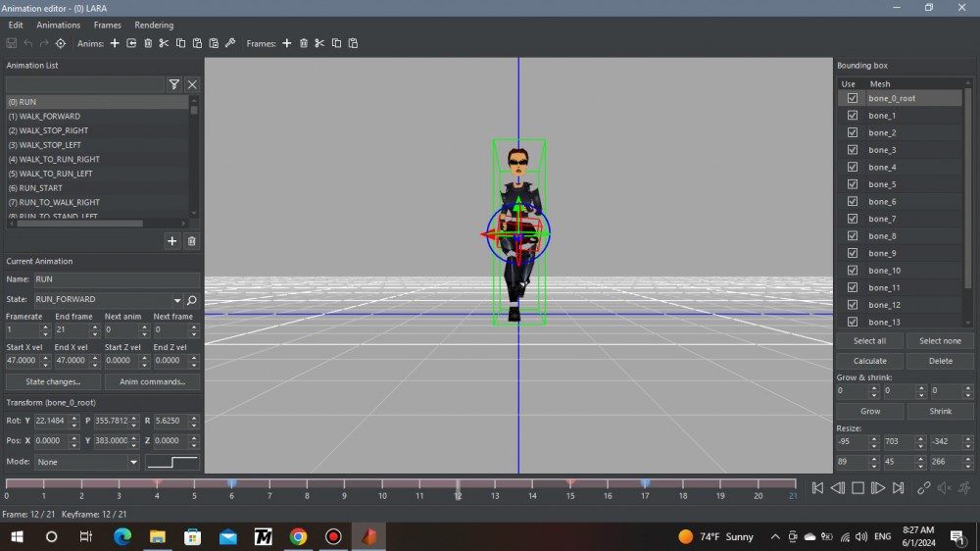Click End frame stepper arrows
980x551 pixels.
click(94, 329)
